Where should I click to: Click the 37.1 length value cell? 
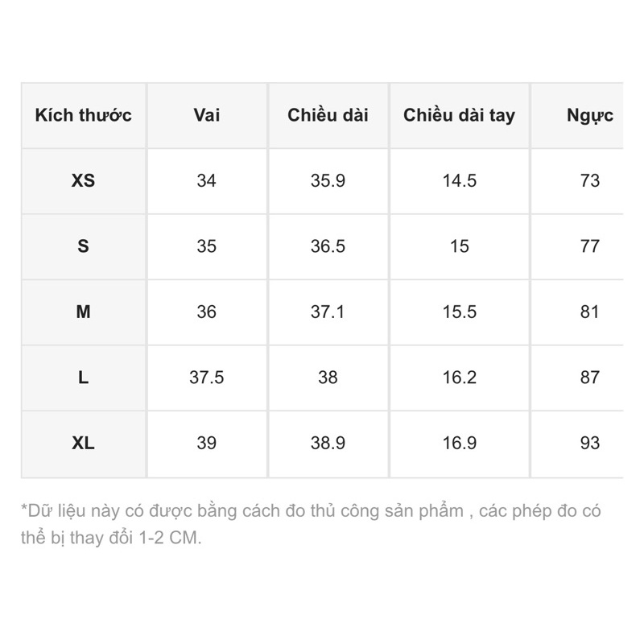(328, 312)
